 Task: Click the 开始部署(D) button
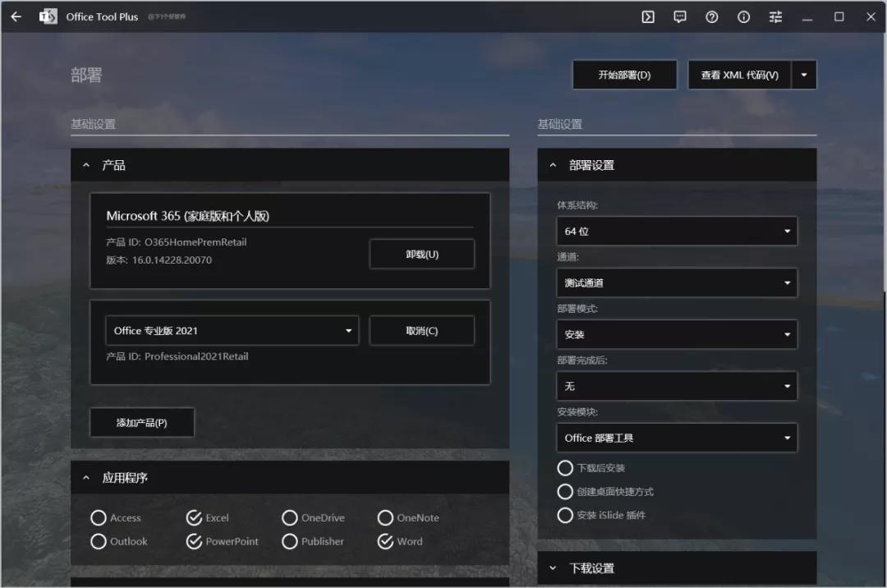pyautogui.click(x=624, y=75)
